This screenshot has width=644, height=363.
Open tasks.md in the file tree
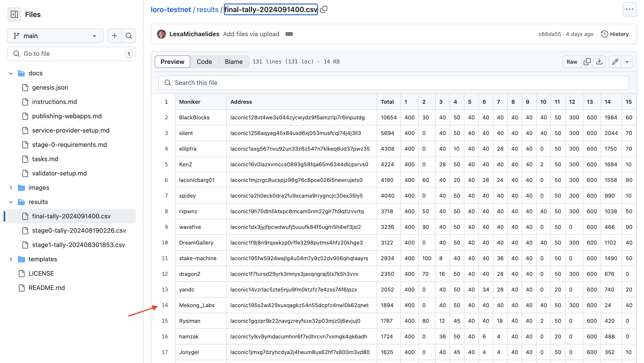[x=45, y=159]
